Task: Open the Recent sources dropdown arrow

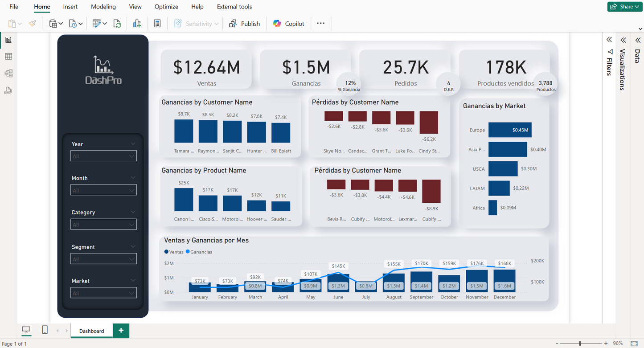Action: point(80,24)
